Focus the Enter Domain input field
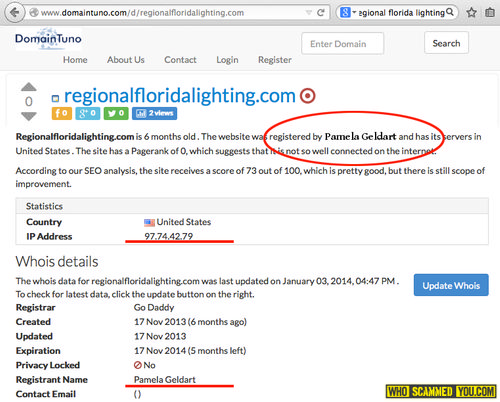 point(342,43)
